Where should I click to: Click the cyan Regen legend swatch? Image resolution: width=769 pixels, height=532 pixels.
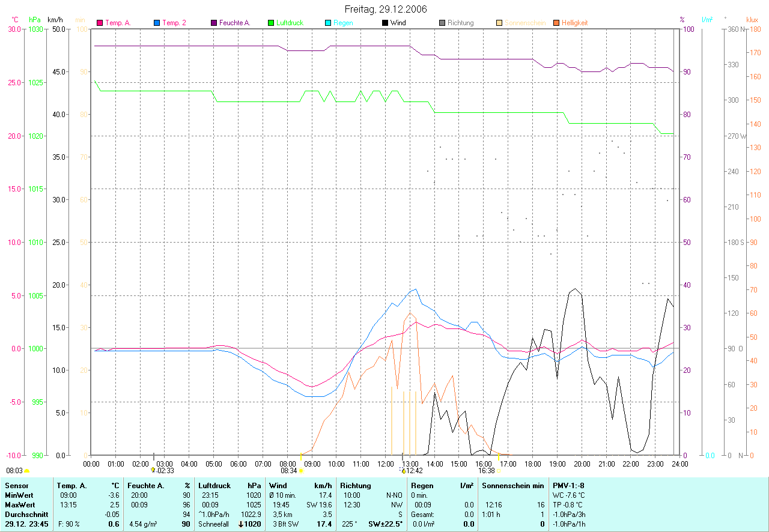pyautogui.click(x=328, y=23)
